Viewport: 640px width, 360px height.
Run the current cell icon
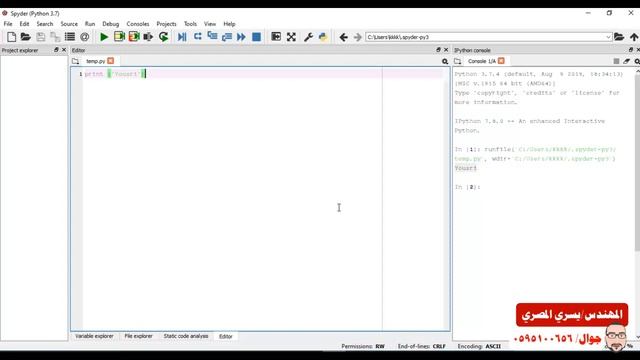119,37
